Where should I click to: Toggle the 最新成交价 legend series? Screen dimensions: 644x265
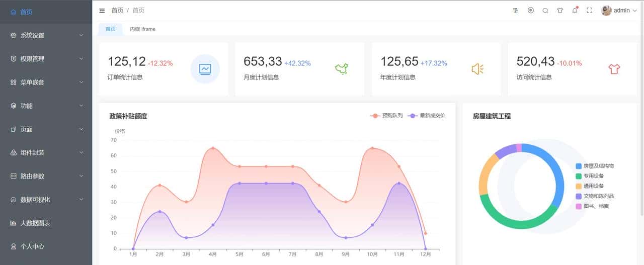427,116
